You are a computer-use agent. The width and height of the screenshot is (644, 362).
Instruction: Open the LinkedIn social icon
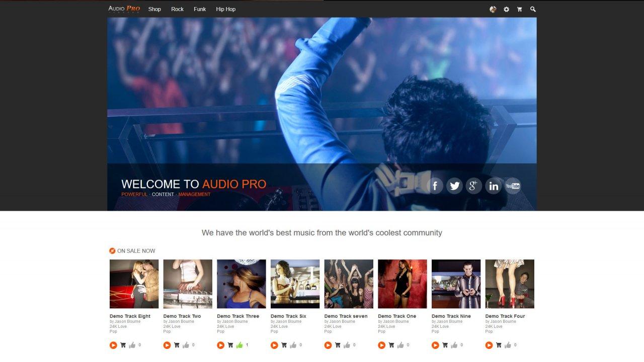pos(494,186)
